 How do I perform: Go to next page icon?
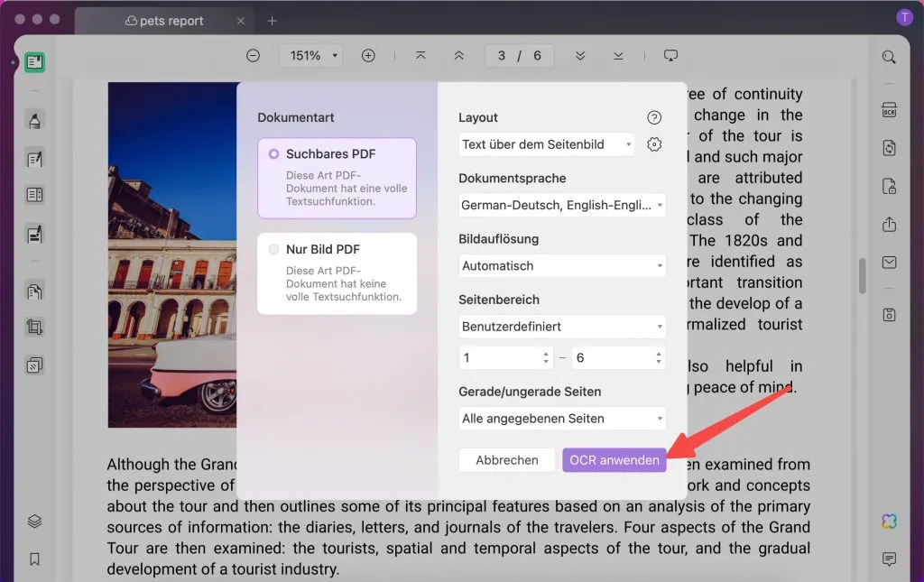[580, 55]
